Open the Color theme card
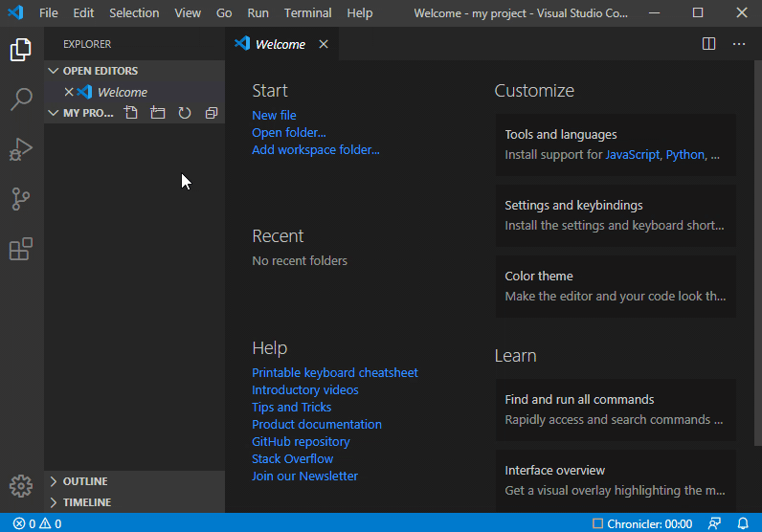 tap(616, 286)
